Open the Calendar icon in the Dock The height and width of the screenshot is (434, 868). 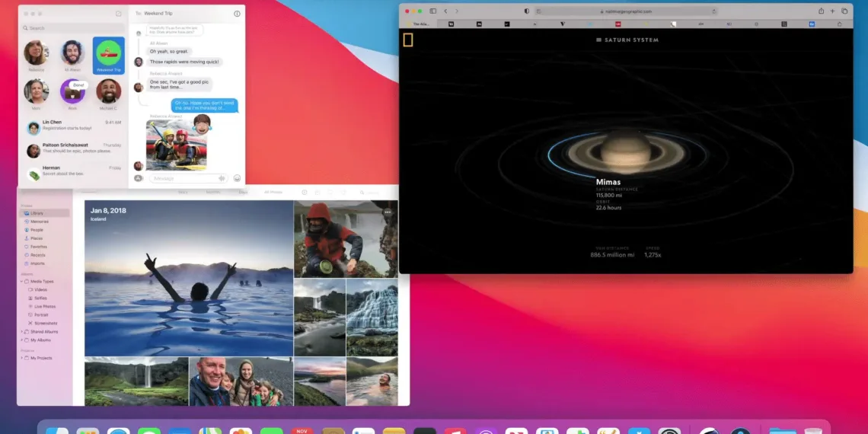tap(302, 431)
